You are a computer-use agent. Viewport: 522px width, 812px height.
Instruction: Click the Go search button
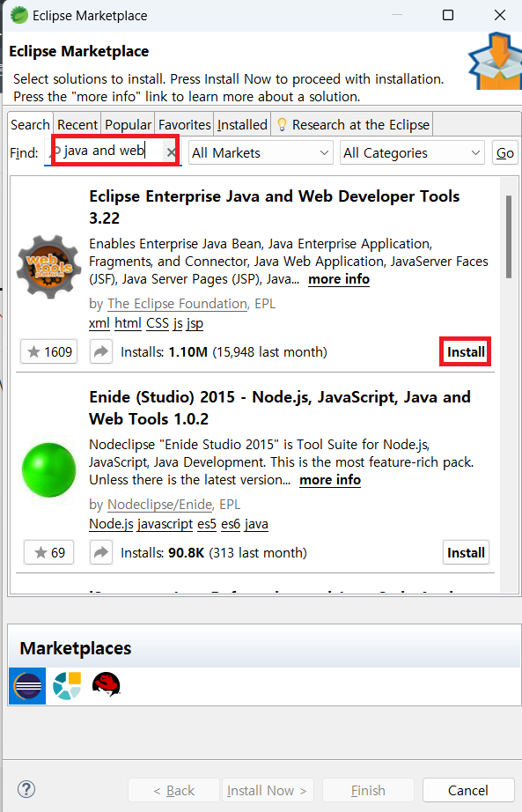505,152
